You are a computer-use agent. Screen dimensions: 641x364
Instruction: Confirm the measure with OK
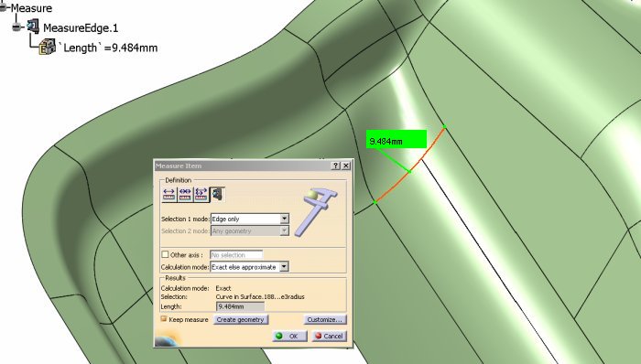click(x=289, y=336)
